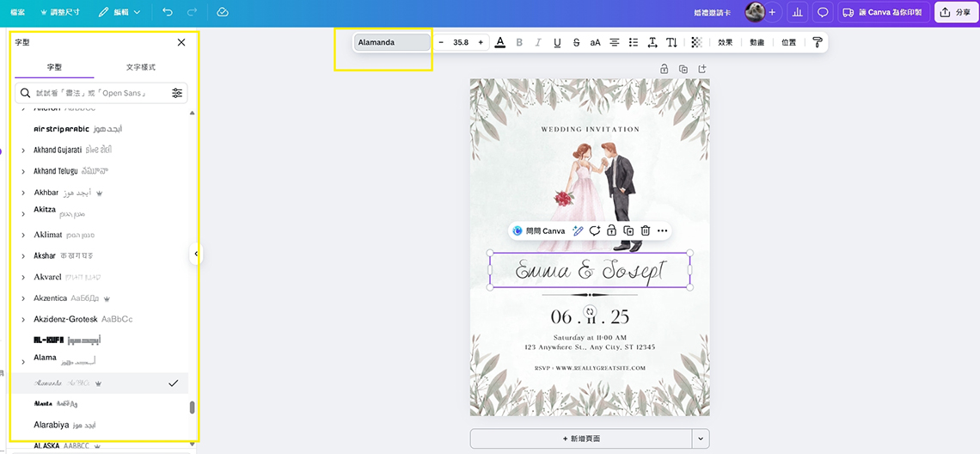Open the transparency checkerboard icon
This screenshot has height=454, width=980.
pos(696,42)
